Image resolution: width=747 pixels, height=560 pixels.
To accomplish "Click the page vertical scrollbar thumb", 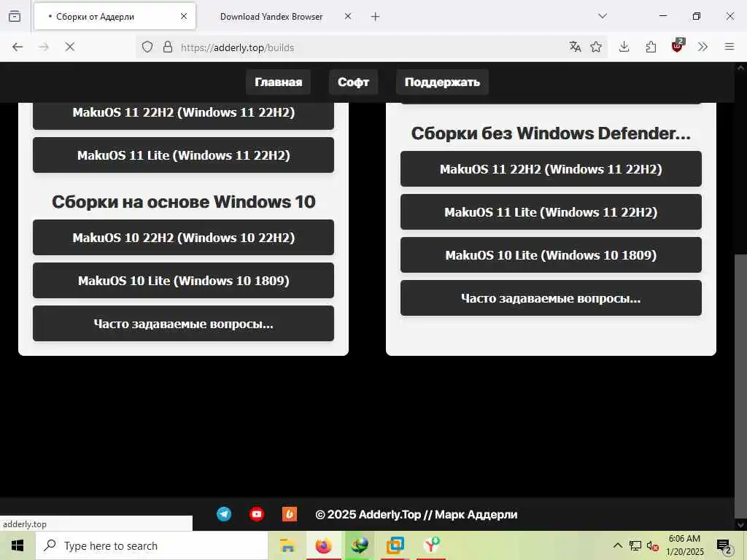I will [740, 386].
